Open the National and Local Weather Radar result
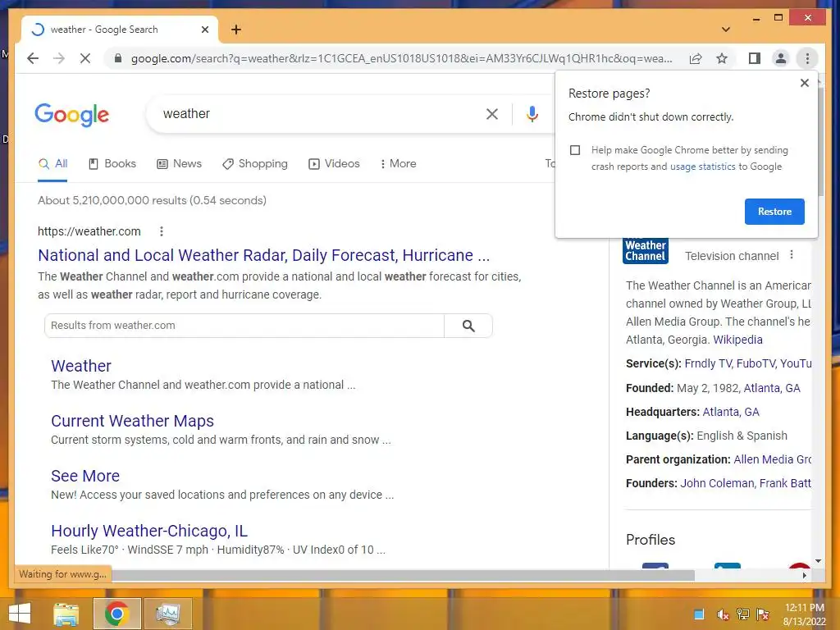Screen dimensions: 840x630 [x=263, y=255]
